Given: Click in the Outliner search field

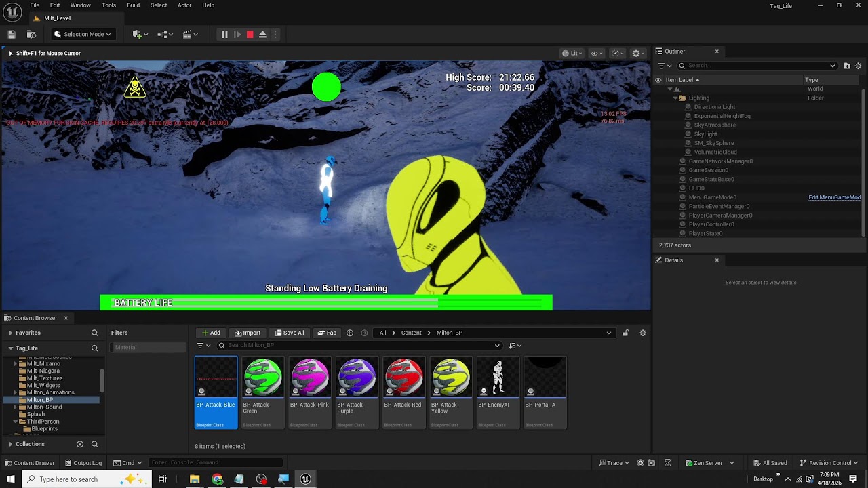Looking at the screenshot, I should pyautogui.click(x=756, y=66).
